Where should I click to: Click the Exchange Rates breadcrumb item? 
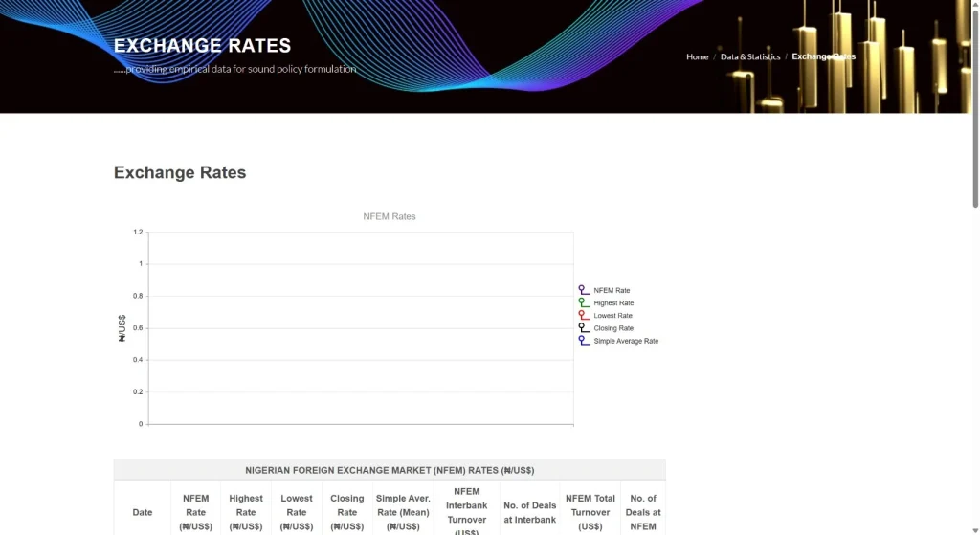click(823, 56)
